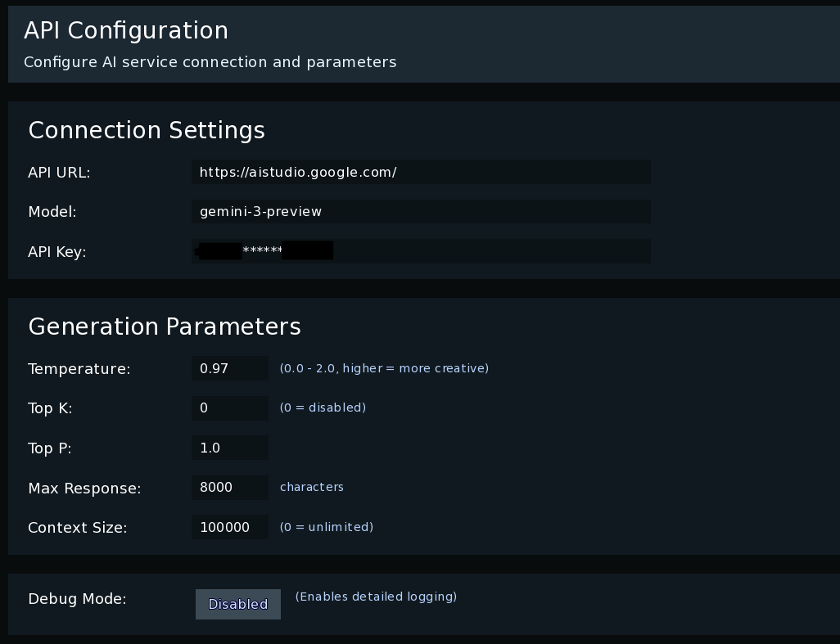Select the masked API Key field
Screen dimensions: 840x644
pos(421,251)
